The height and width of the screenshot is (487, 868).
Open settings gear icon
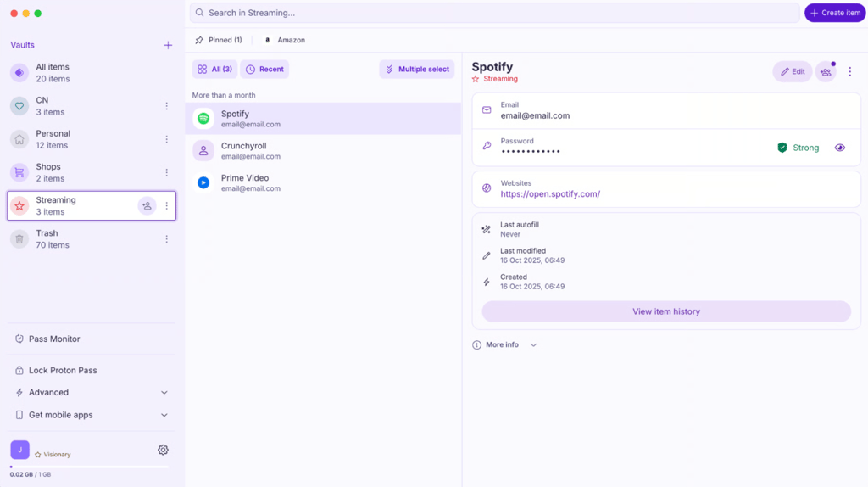point(163,450)
